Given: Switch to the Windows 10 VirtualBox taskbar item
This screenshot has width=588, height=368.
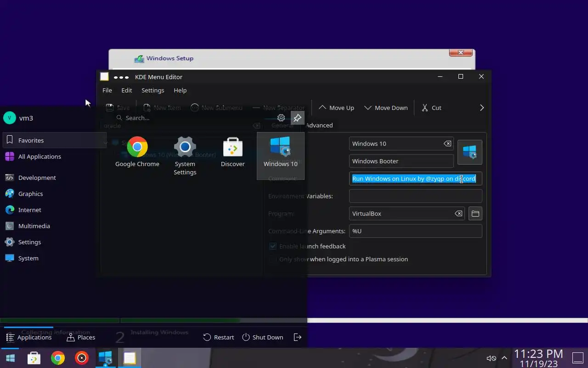Looking at the screenshot, I should click(x=106, y=358).
